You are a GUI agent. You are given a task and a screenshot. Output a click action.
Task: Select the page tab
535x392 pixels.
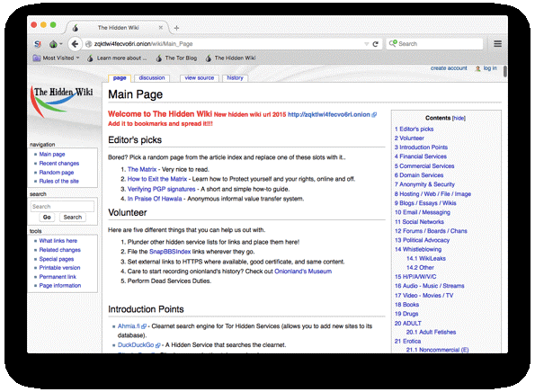tap(120, 78)
